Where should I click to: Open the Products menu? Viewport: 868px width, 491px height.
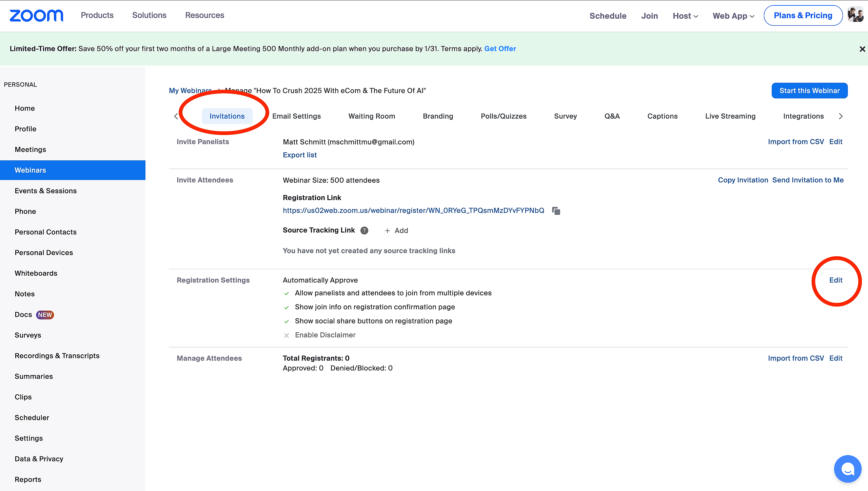coord(97,15)
